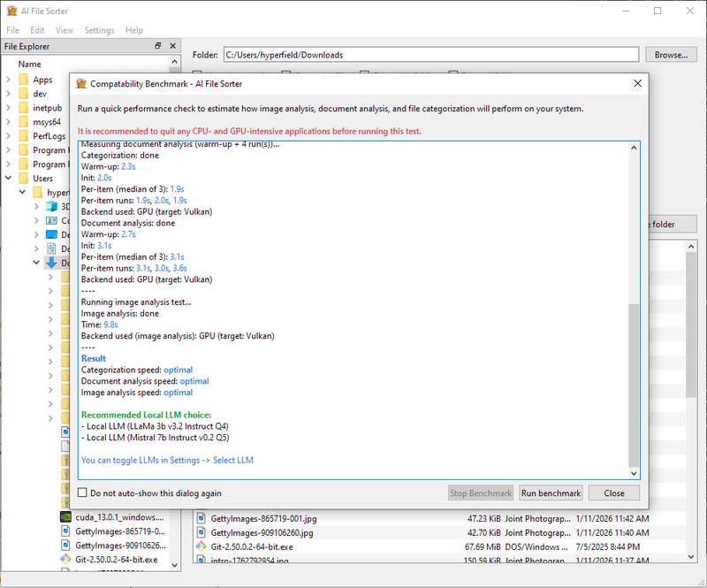707x588 pixels.
Task: Click the Downloads blue arrow icon in tree
Action: point(52,263)
